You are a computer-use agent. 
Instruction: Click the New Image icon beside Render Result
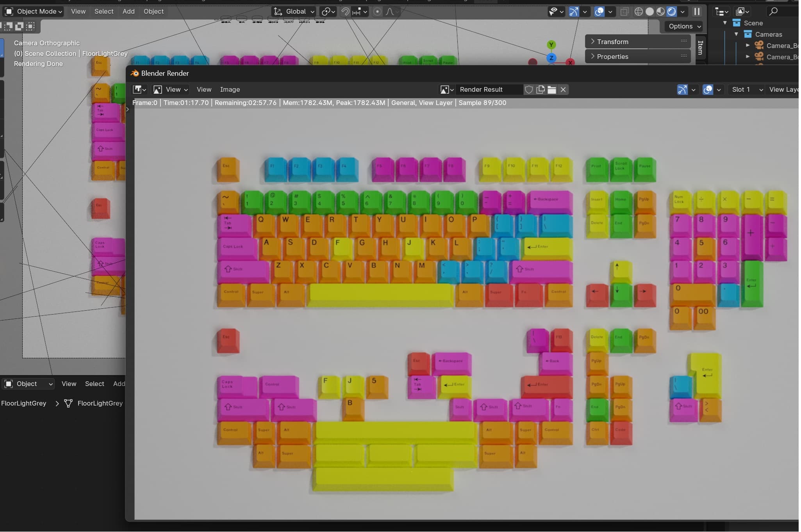tap(540, 89)
